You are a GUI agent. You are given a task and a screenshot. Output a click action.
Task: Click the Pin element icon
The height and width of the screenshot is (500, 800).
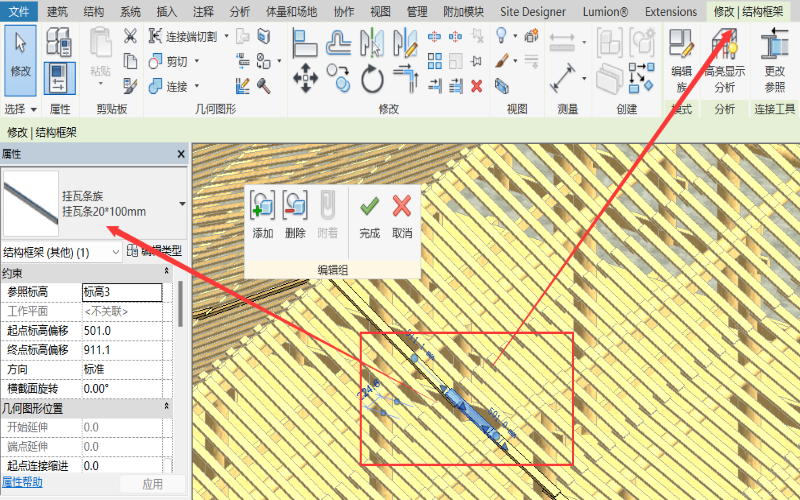click(477, 61)
